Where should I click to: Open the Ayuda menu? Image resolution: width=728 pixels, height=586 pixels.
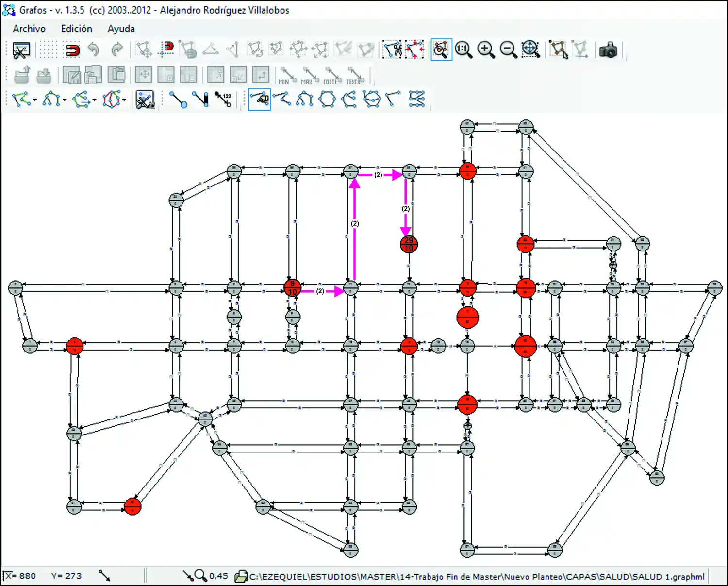[x=121, y=29]
